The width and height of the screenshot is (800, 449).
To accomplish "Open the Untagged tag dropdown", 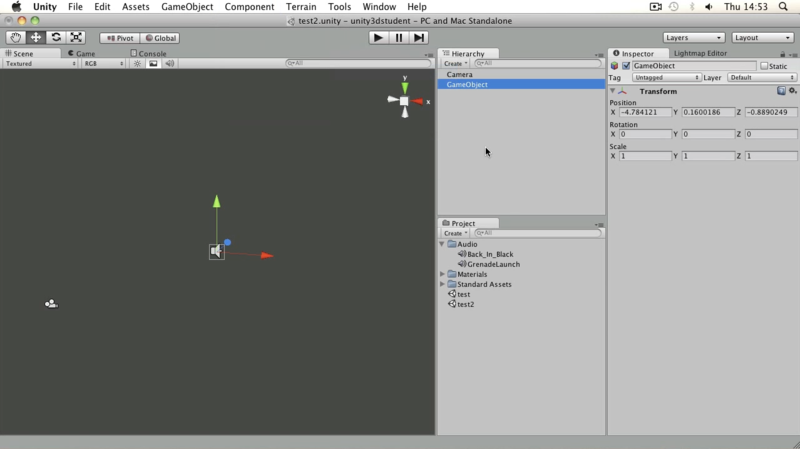I will [666, 78].
